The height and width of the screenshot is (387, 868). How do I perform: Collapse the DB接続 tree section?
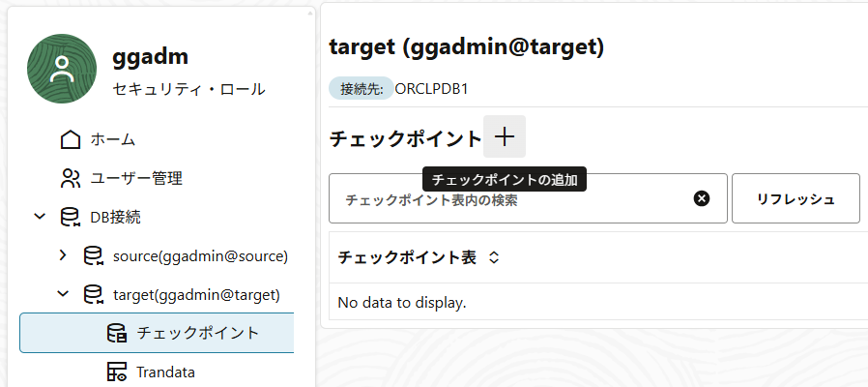(x=40, y=217)
